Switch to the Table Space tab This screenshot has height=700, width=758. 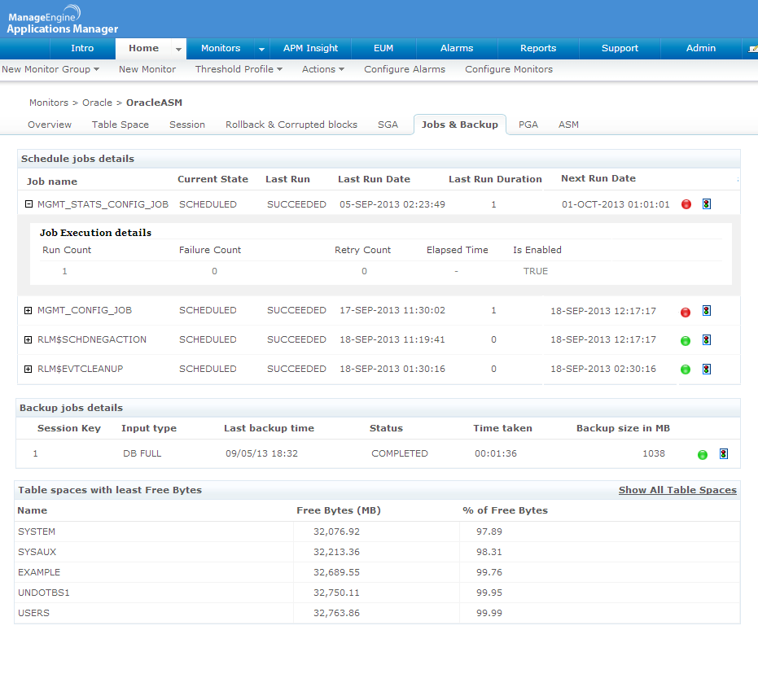120,125
